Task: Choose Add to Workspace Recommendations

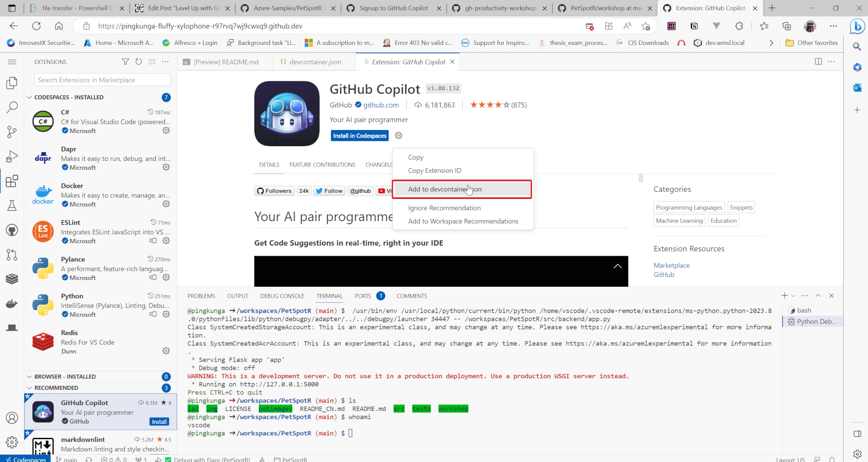Action: click(463, 221)
